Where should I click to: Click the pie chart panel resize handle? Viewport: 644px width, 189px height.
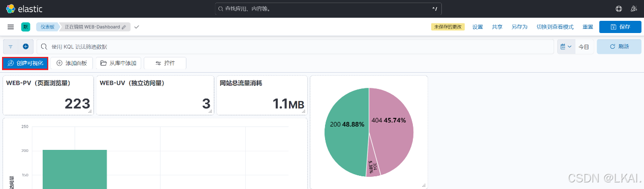pos(424,185)
